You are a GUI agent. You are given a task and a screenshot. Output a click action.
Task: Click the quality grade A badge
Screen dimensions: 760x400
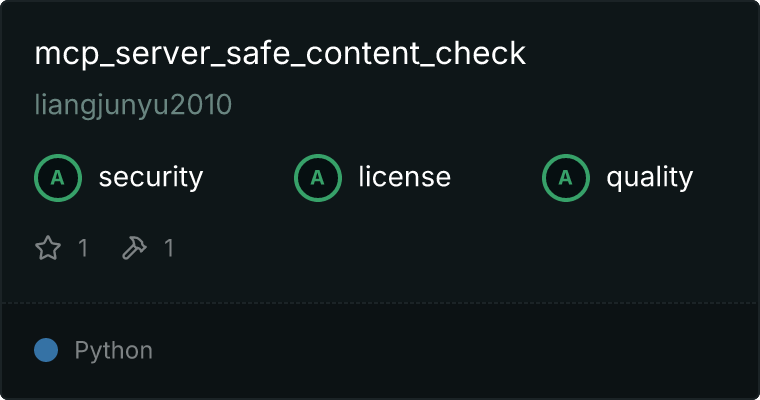tap(566, 178)
